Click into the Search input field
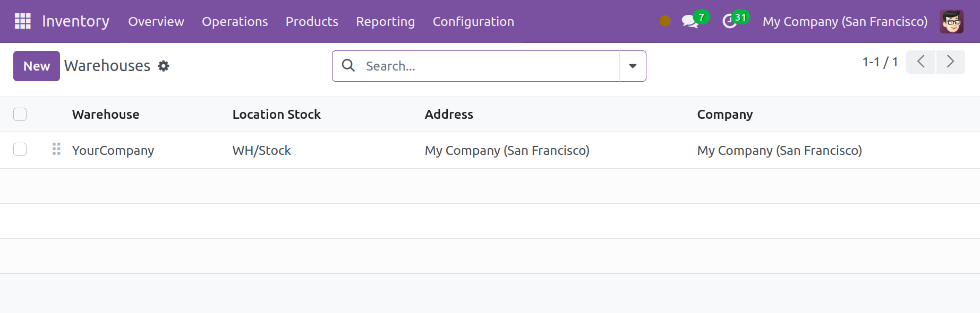 tap(489, 66)
